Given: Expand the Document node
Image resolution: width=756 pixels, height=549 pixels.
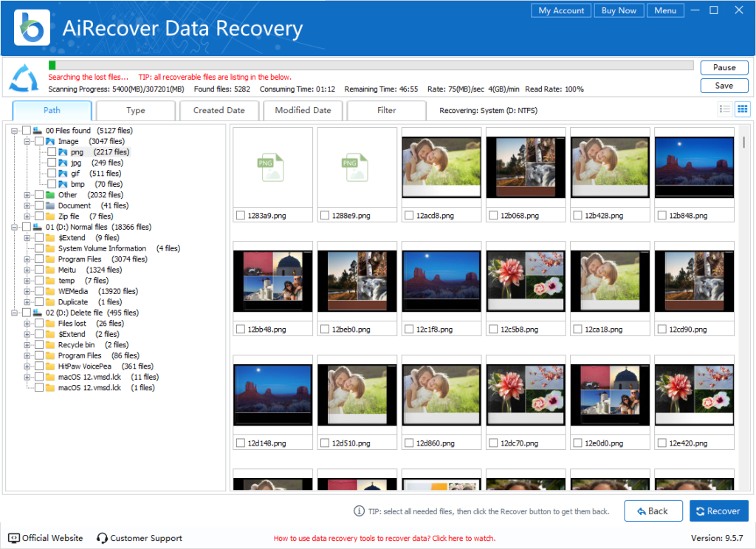Looking at the screenshot, I should click(x=26, y=205).
